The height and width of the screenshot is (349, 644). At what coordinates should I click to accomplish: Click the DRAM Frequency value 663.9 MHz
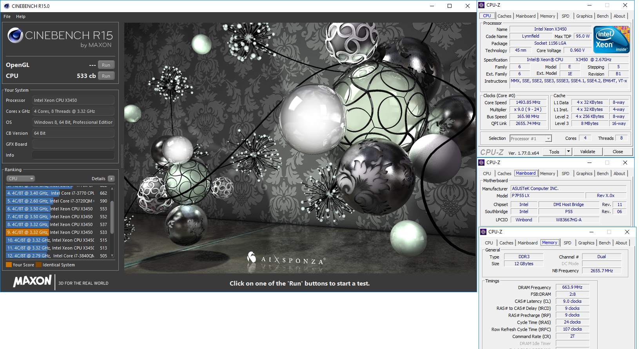tap(572, 287)
